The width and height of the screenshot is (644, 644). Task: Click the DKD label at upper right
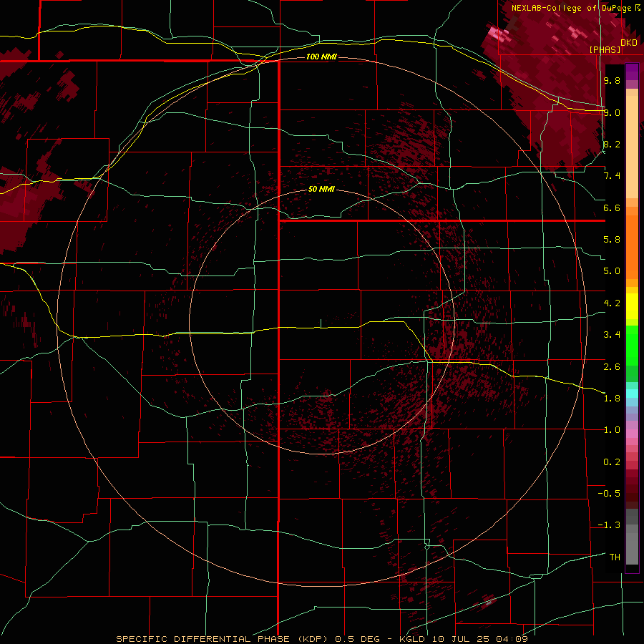click(628, 42)
